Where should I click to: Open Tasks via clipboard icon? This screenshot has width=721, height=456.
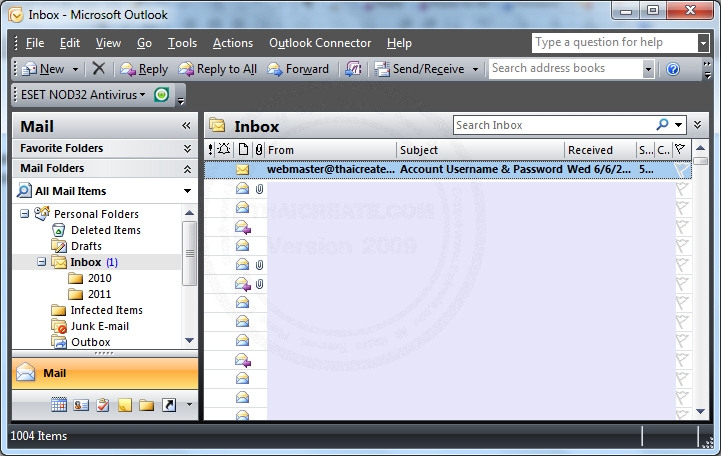pyautogui.click(x=103, y=405)
